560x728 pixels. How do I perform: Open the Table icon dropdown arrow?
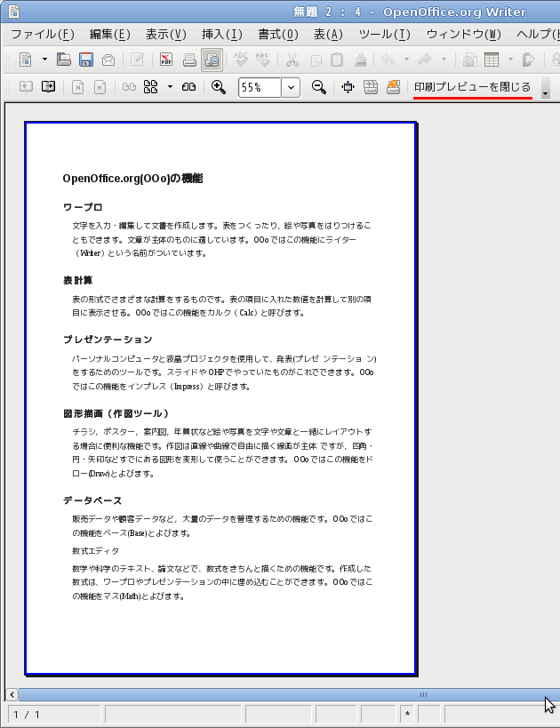tap(510, 60)
